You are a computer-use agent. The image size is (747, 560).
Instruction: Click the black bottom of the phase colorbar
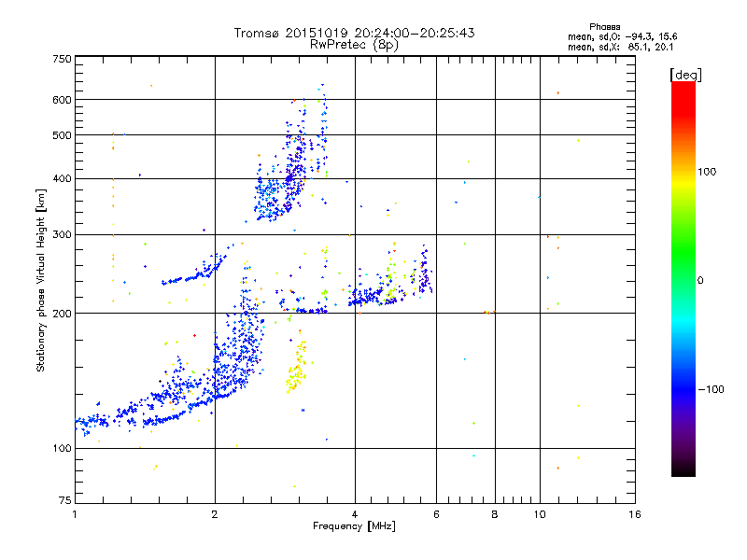pyautogui.click(x=684, y=469)
